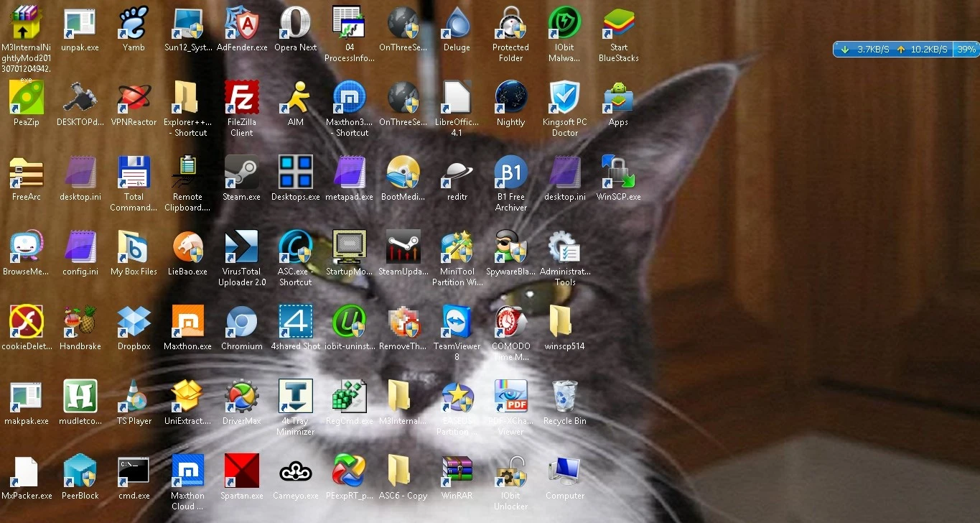Open the DriverMax shortcut

click(242, 396)
